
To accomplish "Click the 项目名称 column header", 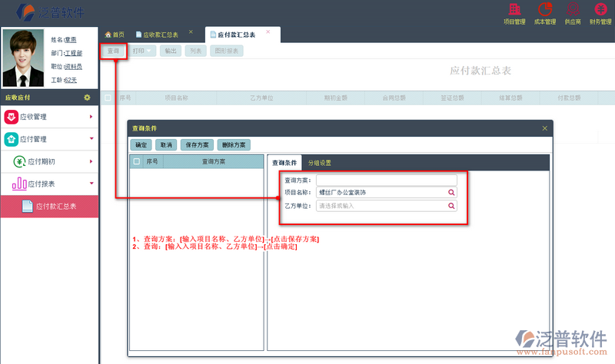I will (x=176, y=98).
